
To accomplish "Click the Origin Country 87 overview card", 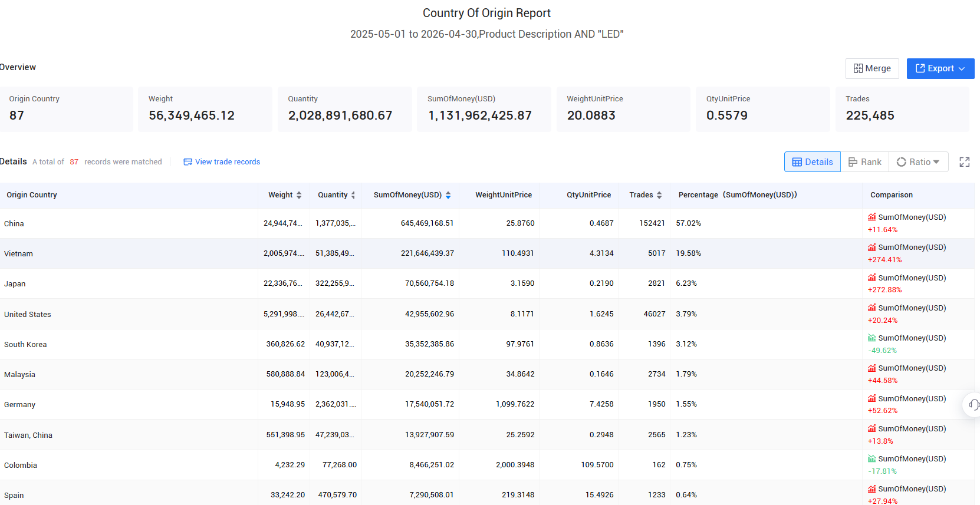I will click(66, 109).
